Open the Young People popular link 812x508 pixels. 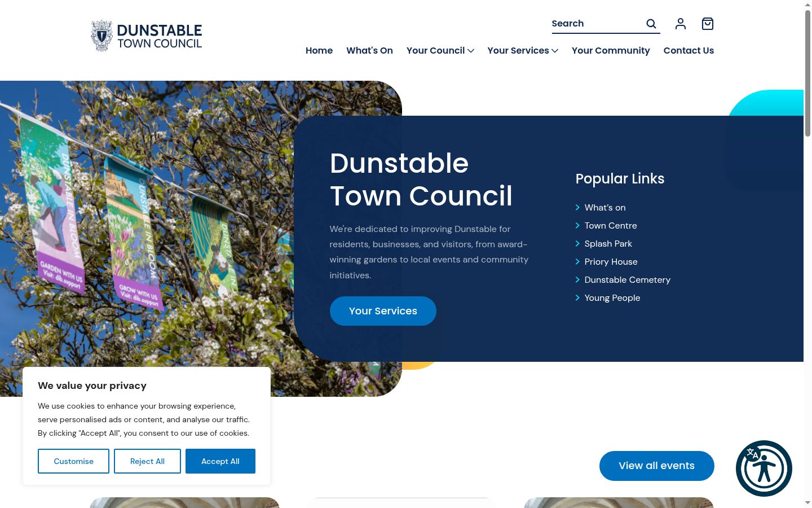click(x=612, y=298)
